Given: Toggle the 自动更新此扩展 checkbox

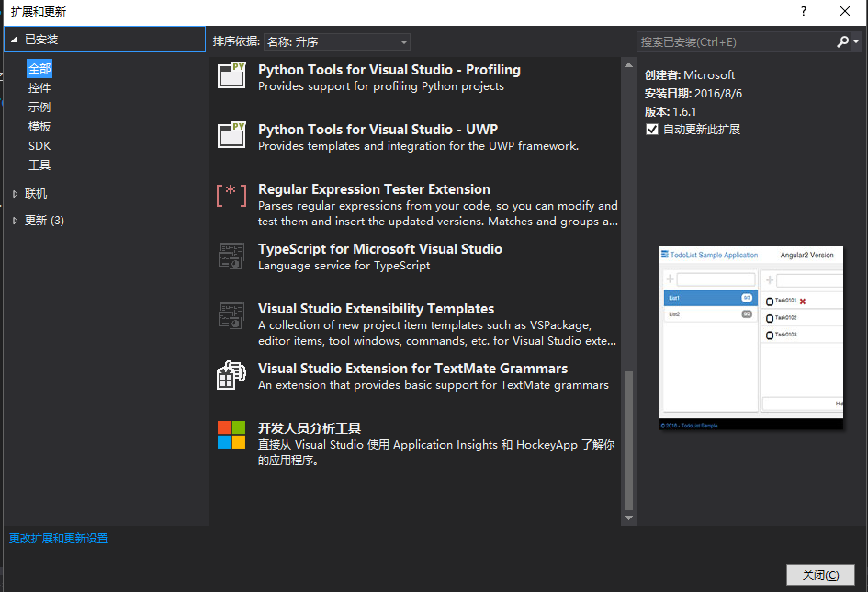Looking at the screenshot, I should (652, 130).
